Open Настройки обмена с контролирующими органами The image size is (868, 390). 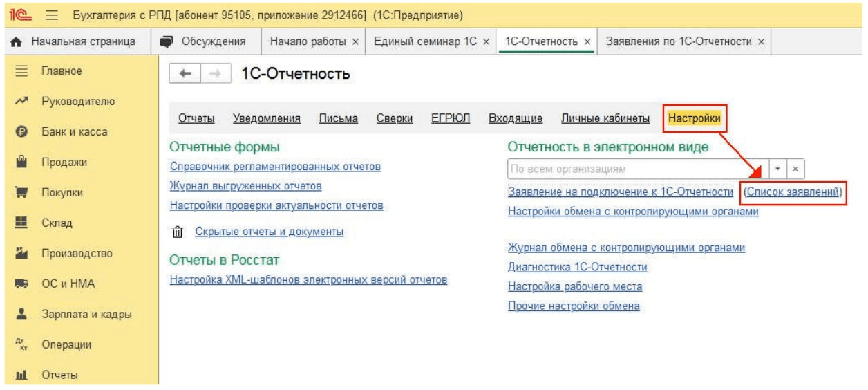pos(633,211)
